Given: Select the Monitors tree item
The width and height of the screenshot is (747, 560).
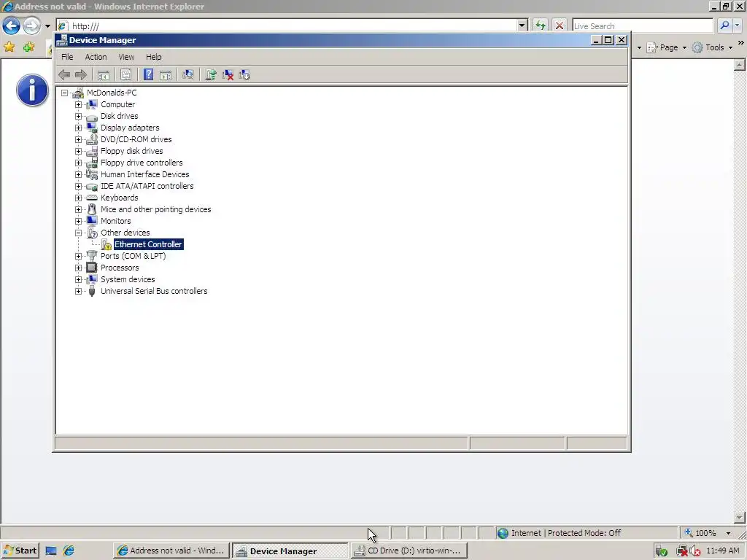Looking at the screenshot, I should pos(115,221).
